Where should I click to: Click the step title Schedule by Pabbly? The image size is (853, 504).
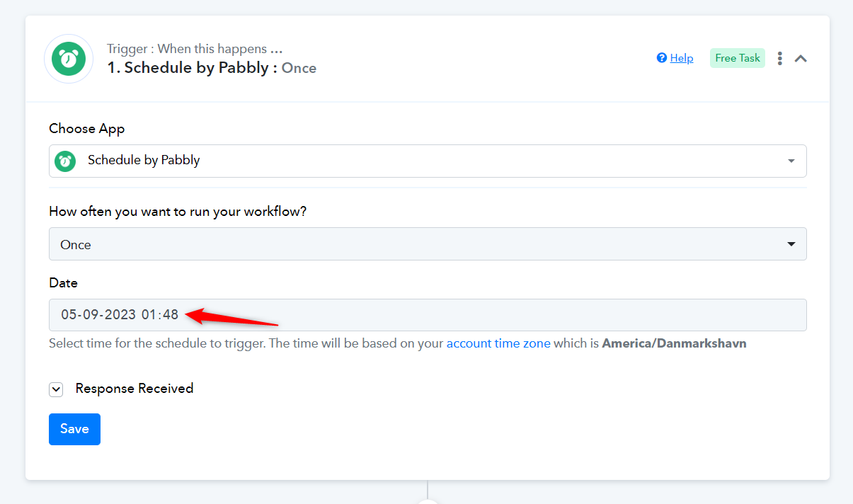click(x=212, y=68)
